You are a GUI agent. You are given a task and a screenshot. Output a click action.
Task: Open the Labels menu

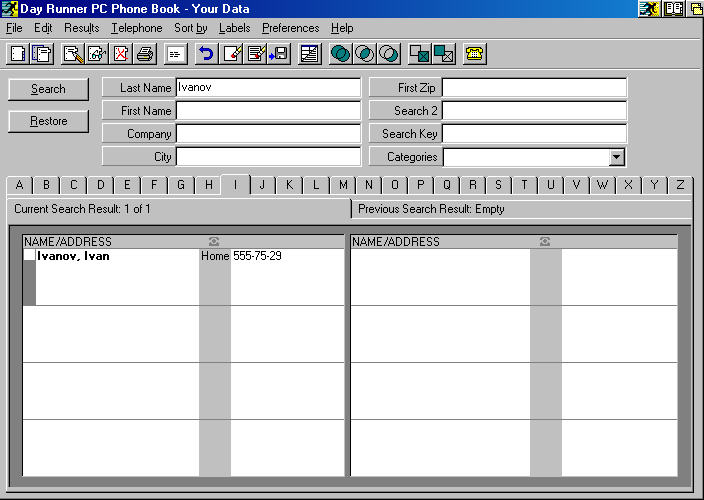[234, 28]
